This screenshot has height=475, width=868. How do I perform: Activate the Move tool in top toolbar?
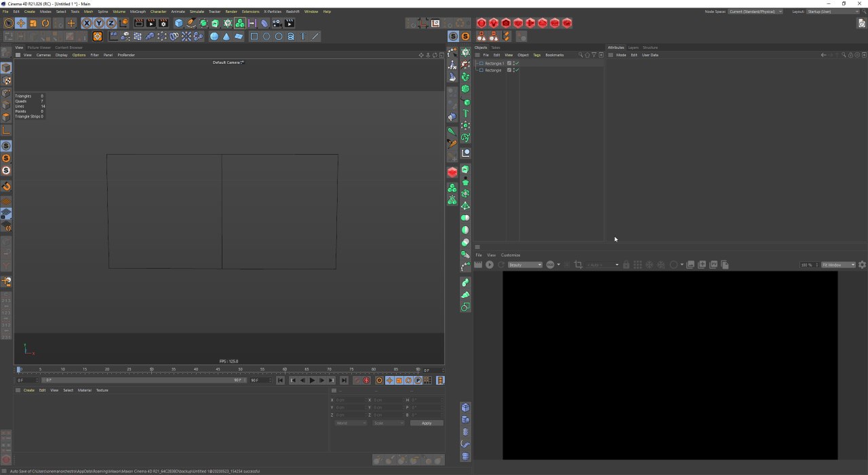pos(21,23)
